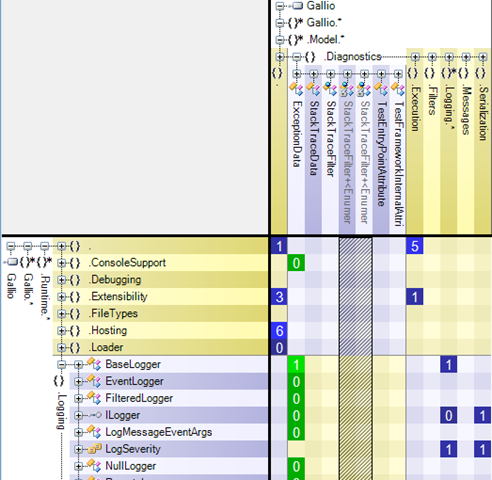Click the ExceptionData column class icon

296,89
